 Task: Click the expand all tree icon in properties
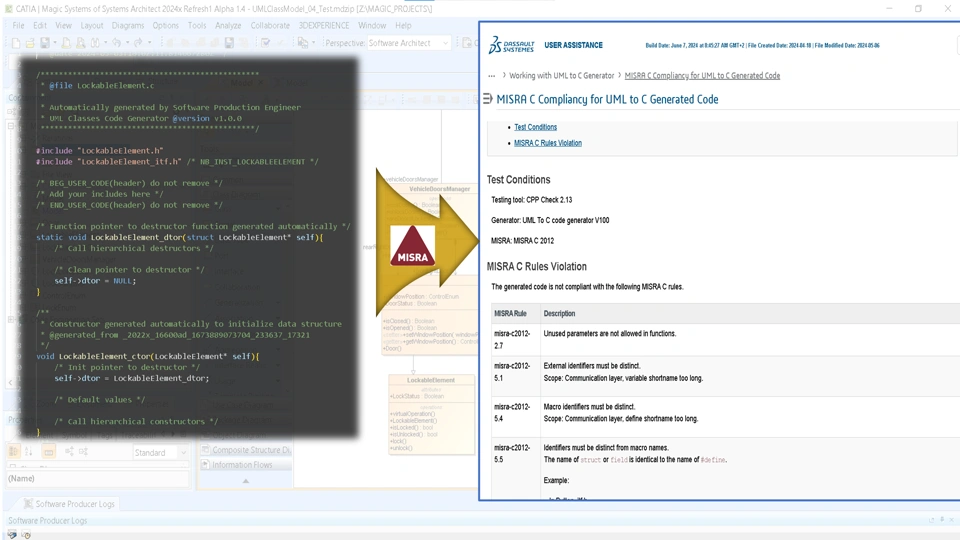coord(69,451)
